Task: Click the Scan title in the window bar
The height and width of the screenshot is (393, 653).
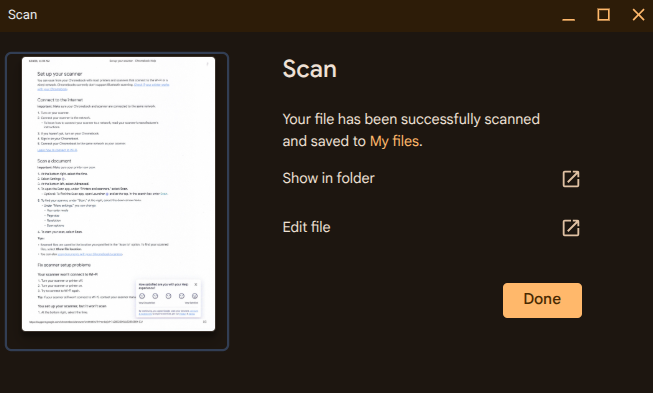Action: pos(22,15)
